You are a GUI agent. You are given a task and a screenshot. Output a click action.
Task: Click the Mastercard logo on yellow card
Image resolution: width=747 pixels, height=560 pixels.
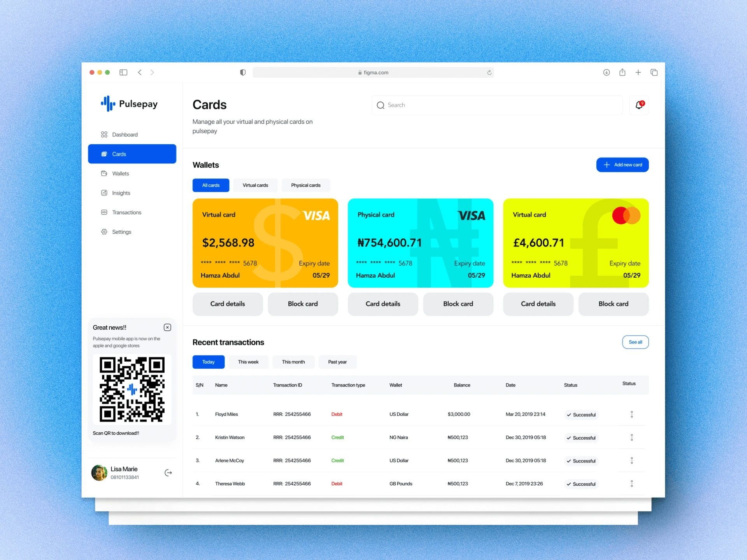pyautogui.click(x=626, y=215)
